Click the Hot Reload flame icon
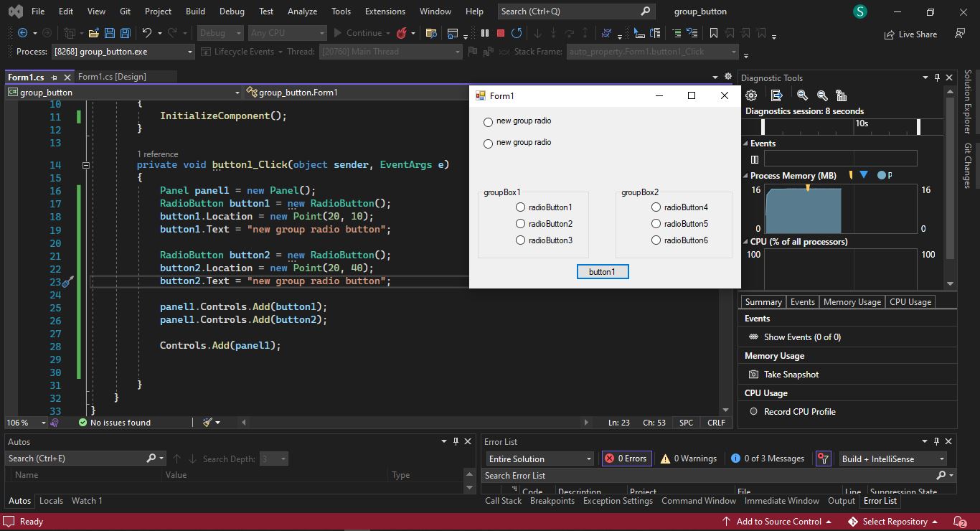Screen dimensions: 980x531 point(402,33)
